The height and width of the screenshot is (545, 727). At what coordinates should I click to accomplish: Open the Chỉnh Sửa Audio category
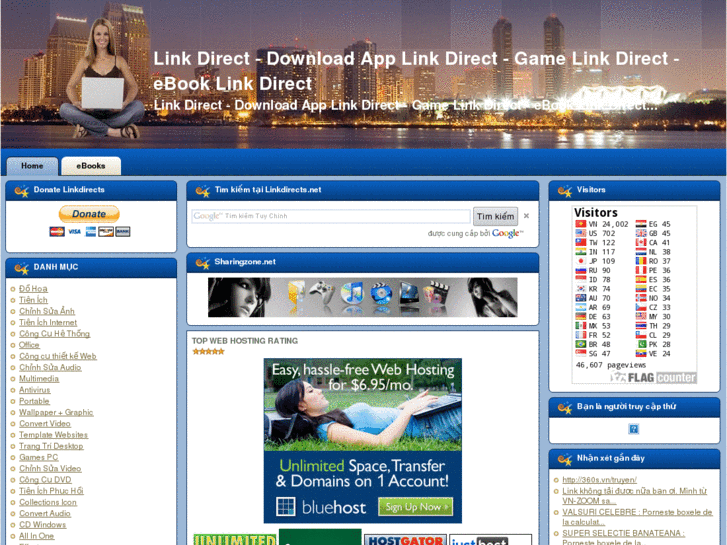[x=50, y=367]
